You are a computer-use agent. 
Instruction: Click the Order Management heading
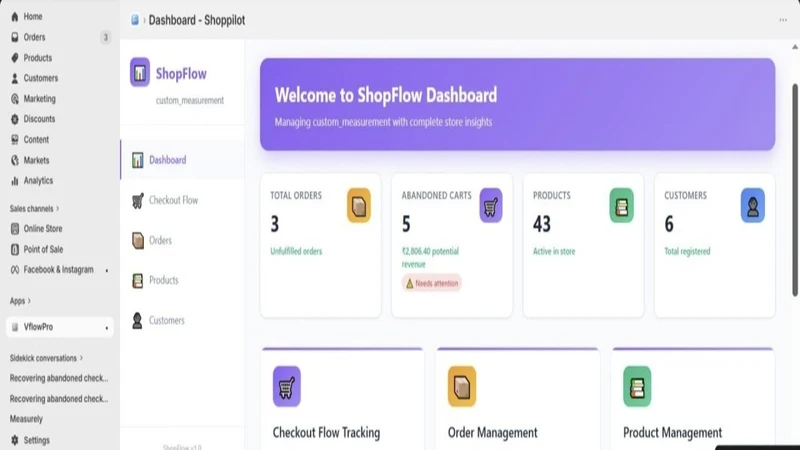(x=492, y=433)
